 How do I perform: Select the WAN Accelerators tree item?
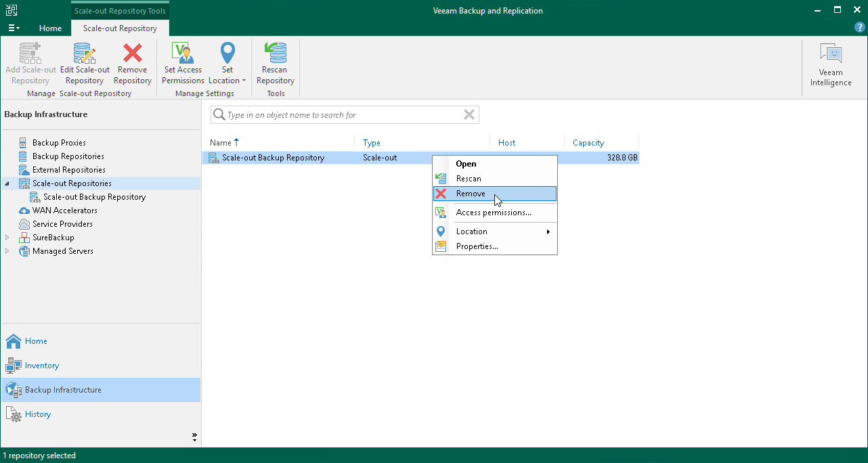click(x=64, y=210)
